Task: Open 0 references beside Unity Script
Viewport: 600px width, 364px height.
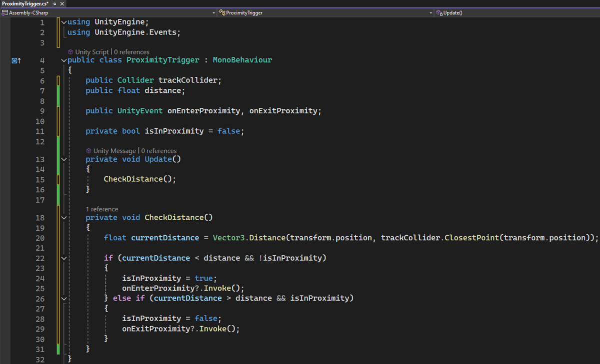Action: point(131,52)
